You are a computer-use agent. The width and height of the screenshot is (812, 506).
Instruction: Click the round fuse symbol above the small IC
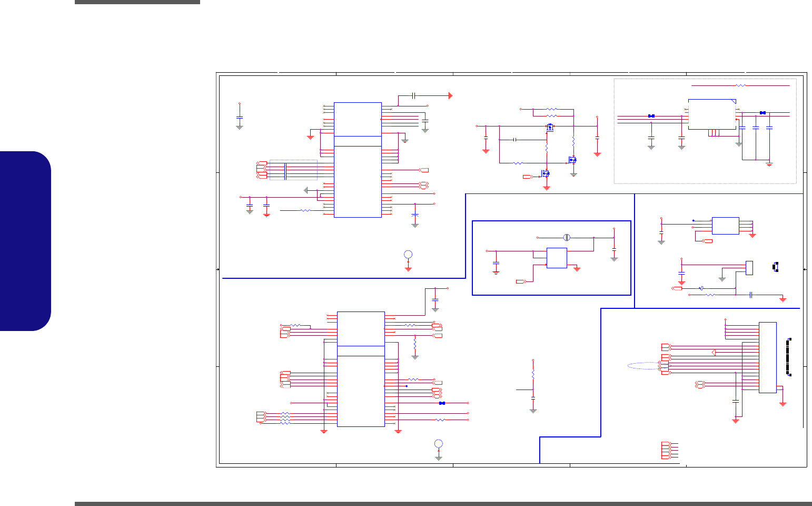567,237
